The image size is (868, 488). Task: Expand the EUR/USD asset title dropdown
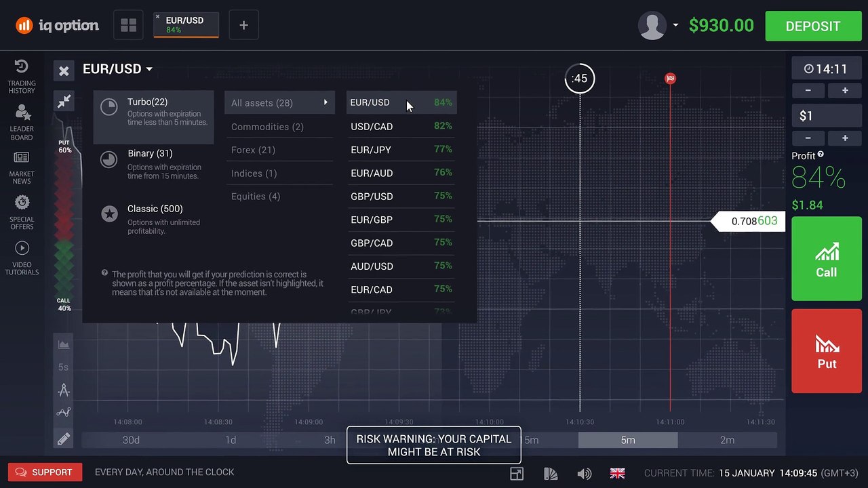coord(117,69)
